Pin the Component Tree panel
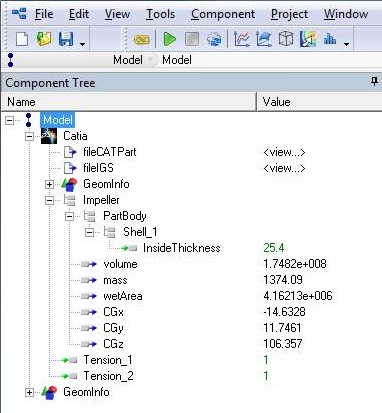382x413 pixels. (x=374, y=82)
